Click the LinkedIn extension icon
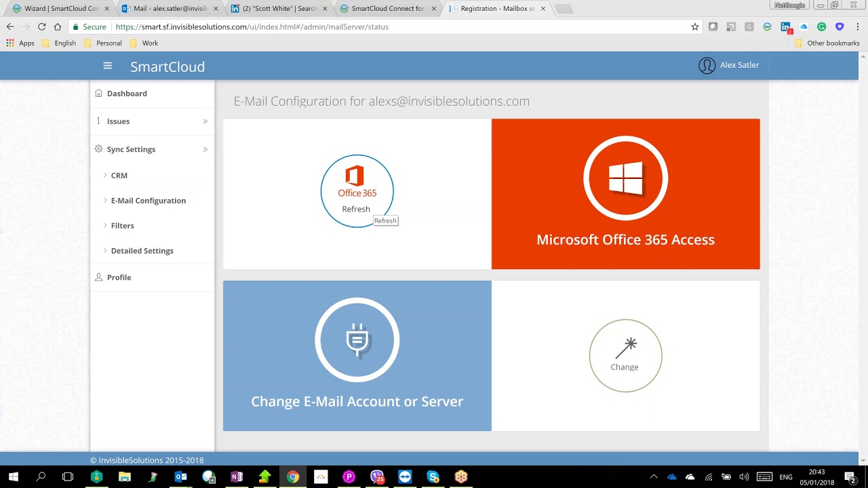Screen dimensions: 868x488 click(x=786, y=27)
